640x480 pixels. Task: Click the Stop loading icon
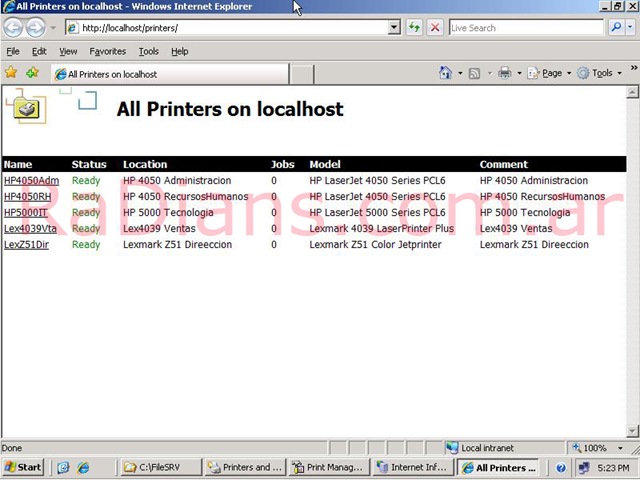coord(435,28)
